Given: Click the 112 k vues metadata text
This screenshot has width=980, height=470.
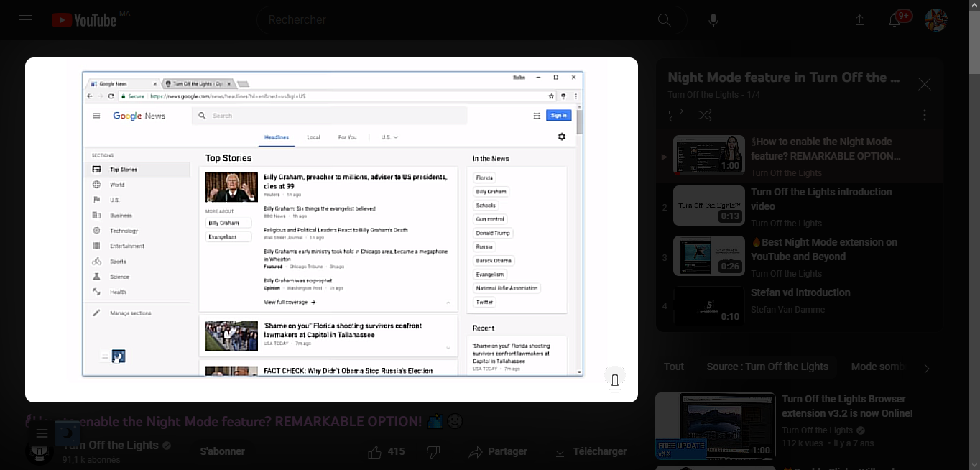Looking at the screenshot, I should [x=803, y=443].
